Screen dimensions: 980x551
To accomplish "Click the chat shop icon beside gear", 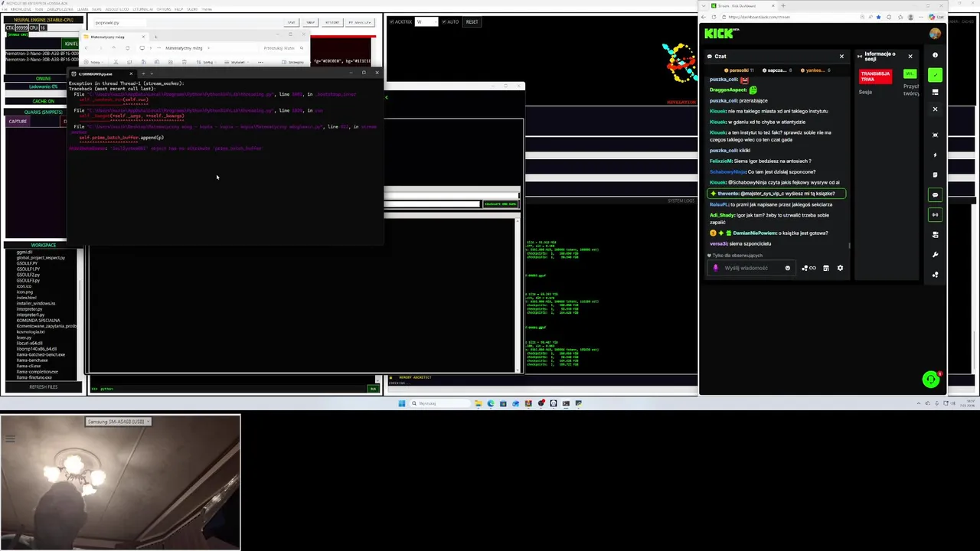I will click(826, 268).
